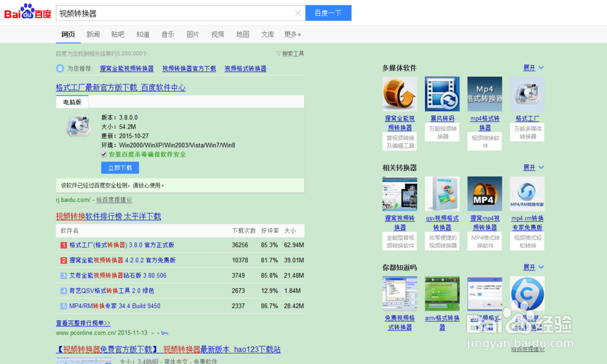Open the 文库 tab
Screen dimensions: 607x364
tap(268, 35)
